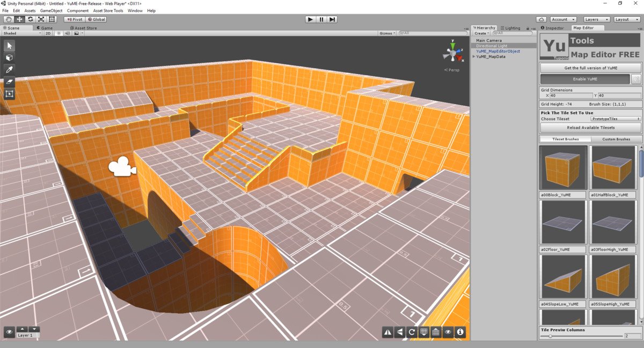
Task: Open the GameObject menu
Action: [x=51, y=11]
